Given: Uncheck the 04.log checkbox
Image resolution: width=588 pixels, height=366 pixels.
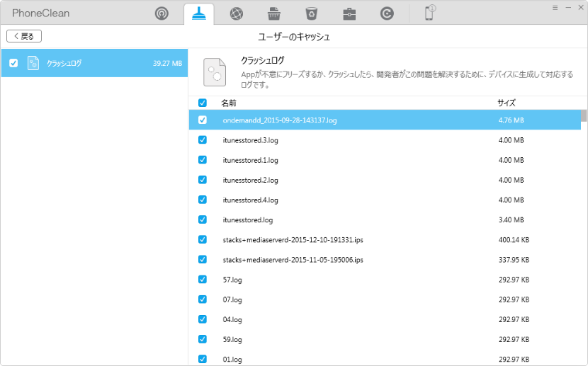Looking at the screenshot, I should tap(203, 319).
